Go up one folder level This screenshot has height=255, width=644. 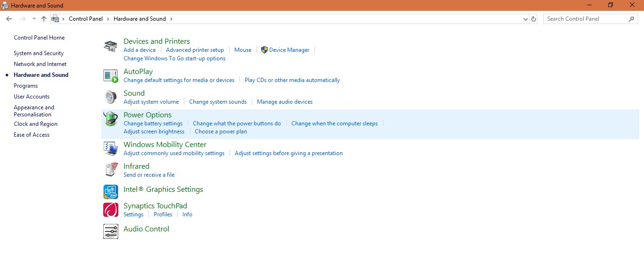coord(44,19)
